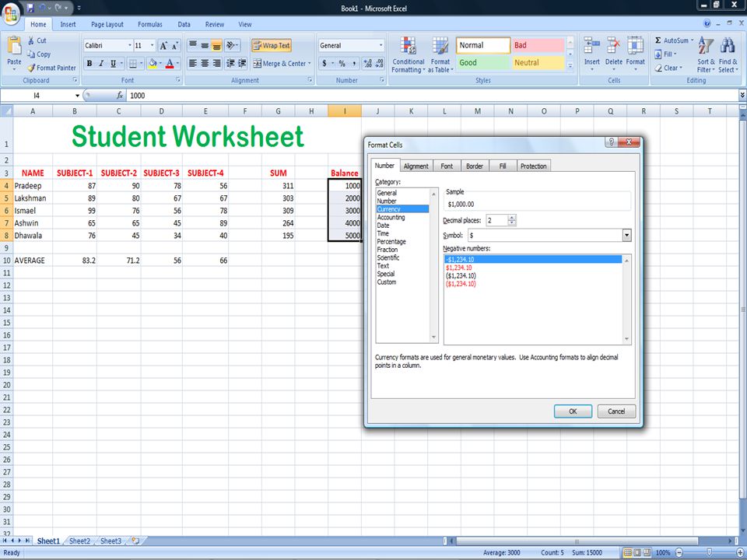
Task: Click the Center text icon
Action: tap(205, 63)
